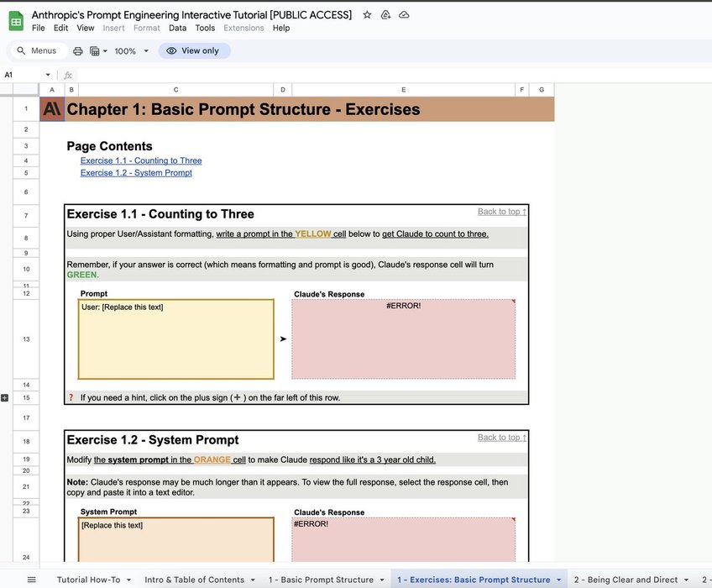This screenshot has height=588, width=712.
Task: Open the Data menu
Action: pos(177,28)
